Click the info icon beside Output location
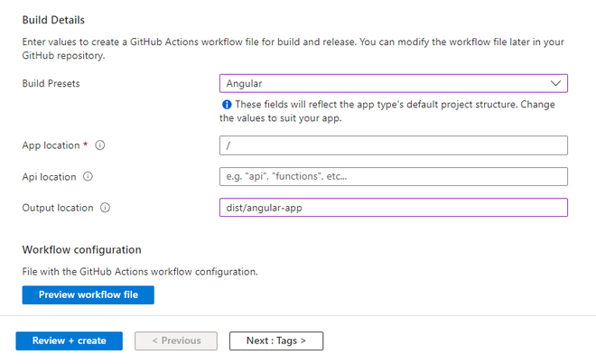596x364 pixels. (105, 208)
